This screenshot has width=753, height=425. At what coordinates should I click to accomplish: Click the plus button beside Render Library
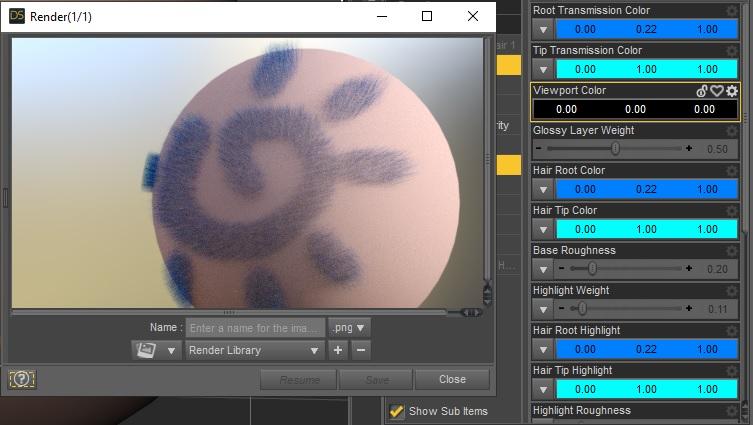pos(338,350)
